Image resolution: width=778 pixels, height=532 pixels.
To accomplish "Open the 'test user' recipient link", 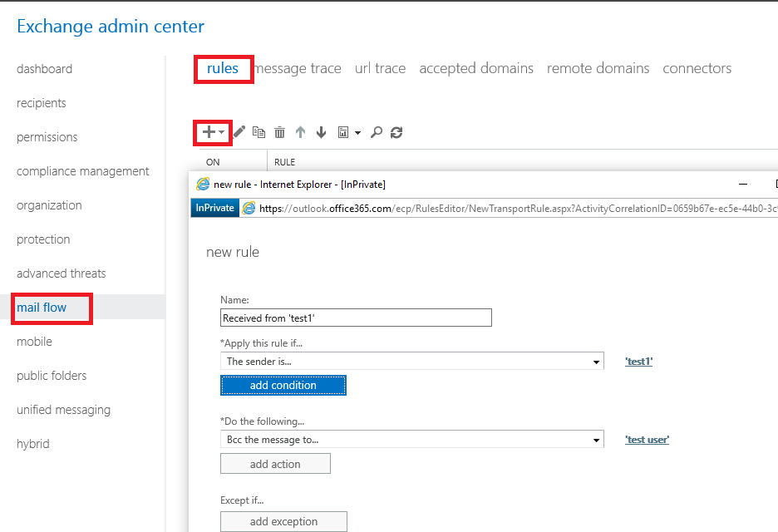I will [647, 440].
